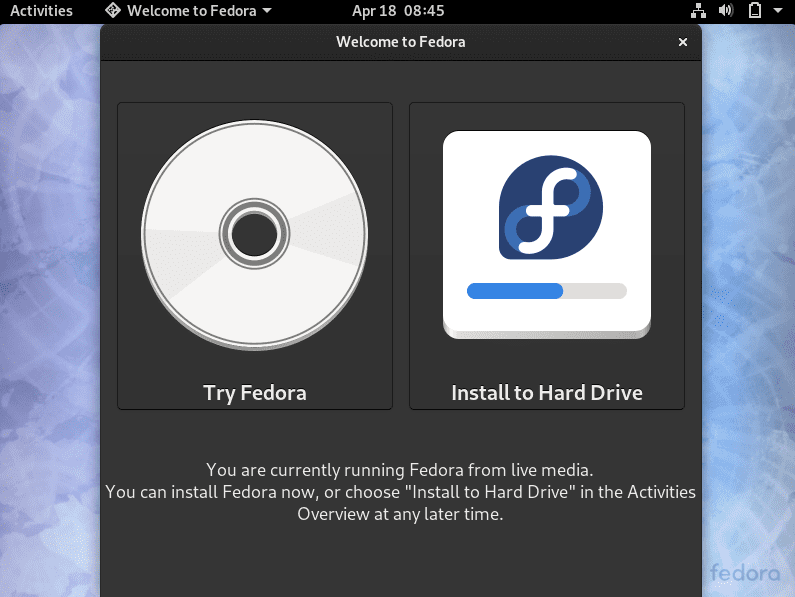Viewport: 795px width, 597px height.
Task: Click the text 'Overview at any later time.'
Action: [400, 514]
